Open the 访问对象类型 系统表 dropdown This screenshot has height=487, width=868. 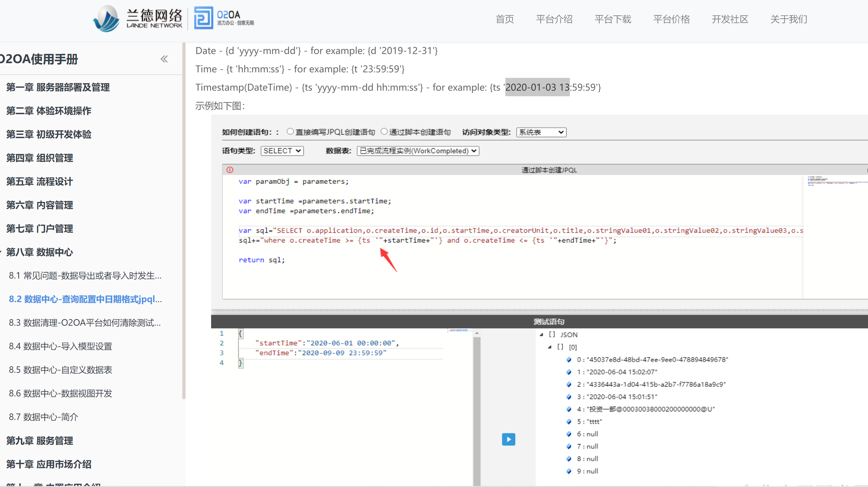tap(541, 132)
